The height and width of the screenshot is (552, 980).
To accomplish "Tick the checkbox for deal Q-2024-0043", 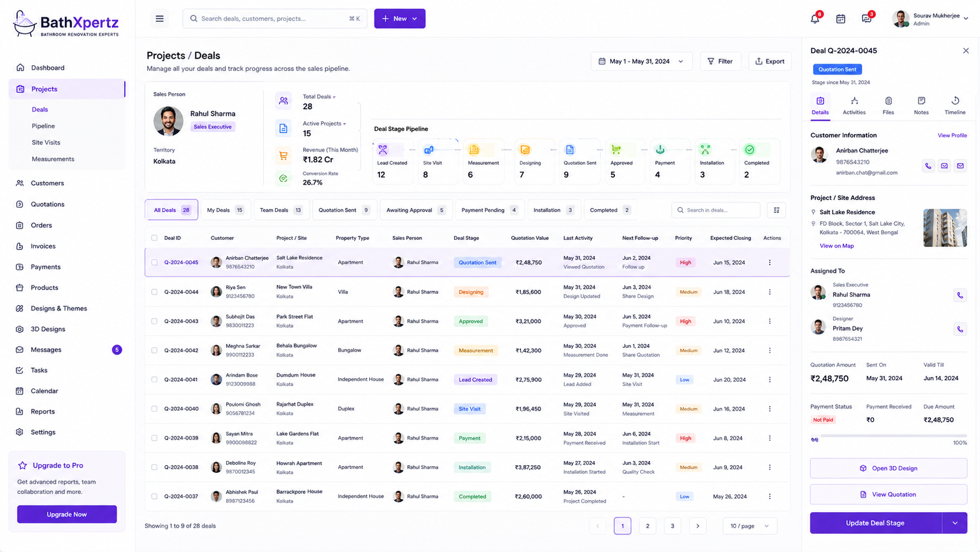I will click(154, 321).
